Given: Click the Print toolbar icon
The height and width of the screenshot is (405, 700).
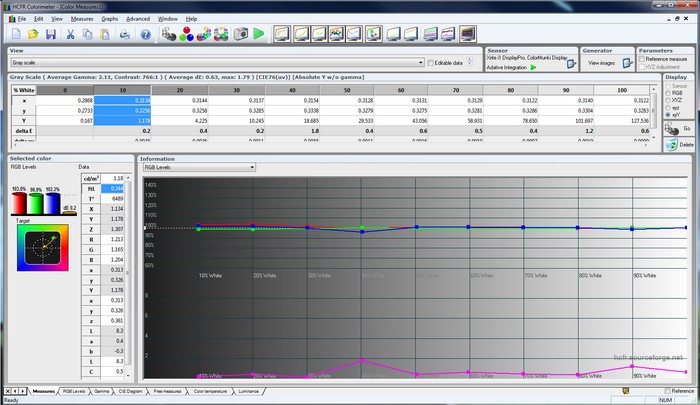Looking at the screenshot, I should [x=125, y=34].
